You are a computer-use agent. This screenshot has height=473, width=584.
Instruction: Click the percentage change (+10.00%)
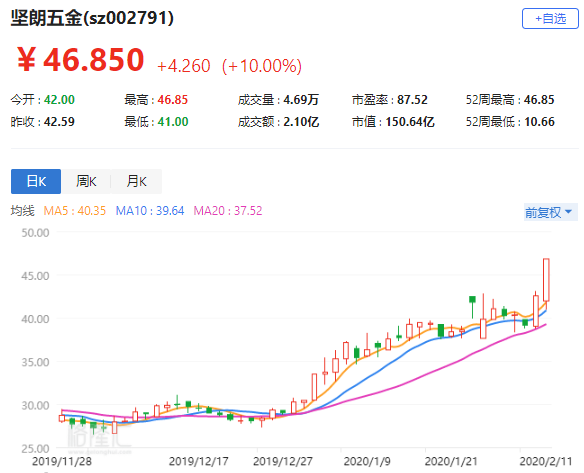261,66
